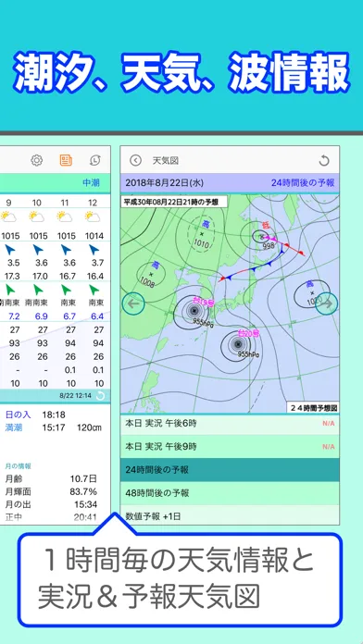Tap the orange news article icon

66,160
